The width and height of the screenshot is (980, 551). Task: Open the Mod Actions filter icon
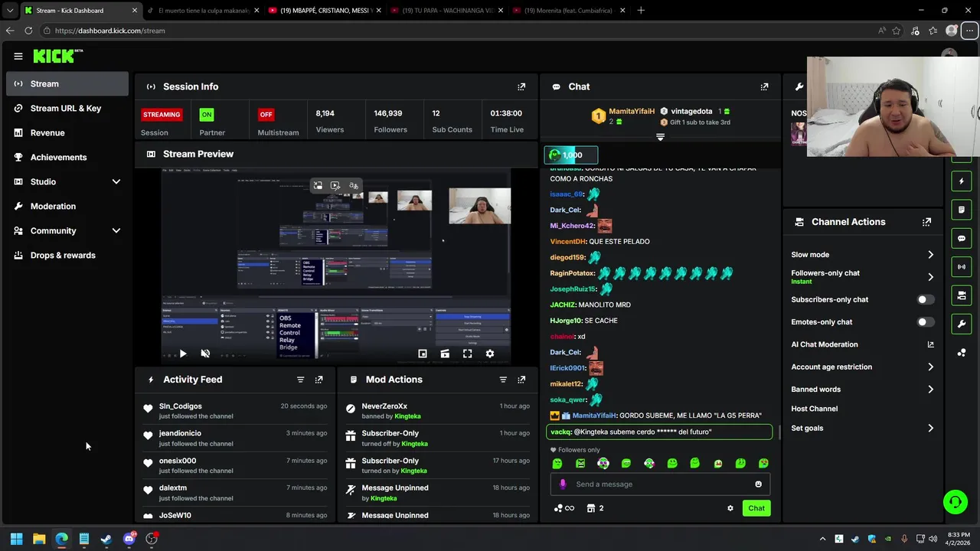tap(503, 380)
